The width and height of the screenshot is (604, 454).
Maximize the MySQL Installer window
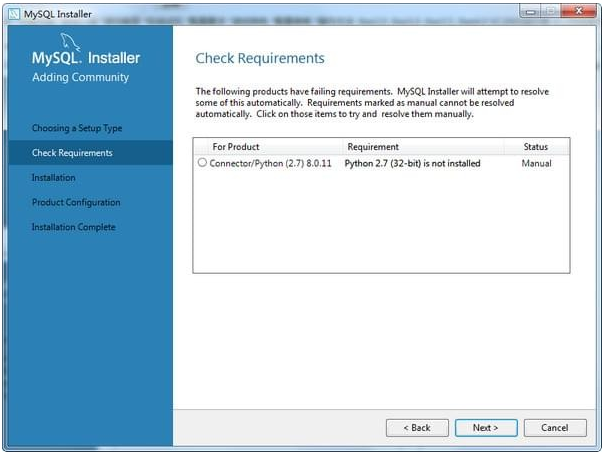551,11
